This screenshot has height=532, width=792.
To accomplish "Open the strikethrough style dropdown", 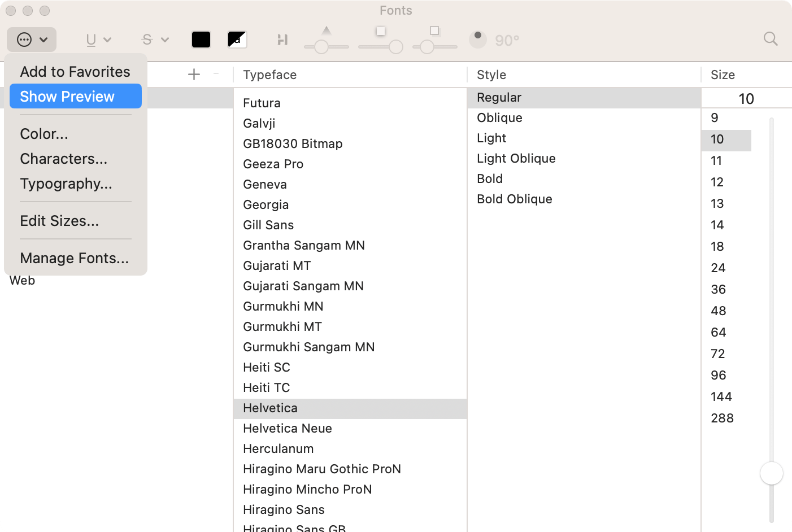I will coord(155,40).
